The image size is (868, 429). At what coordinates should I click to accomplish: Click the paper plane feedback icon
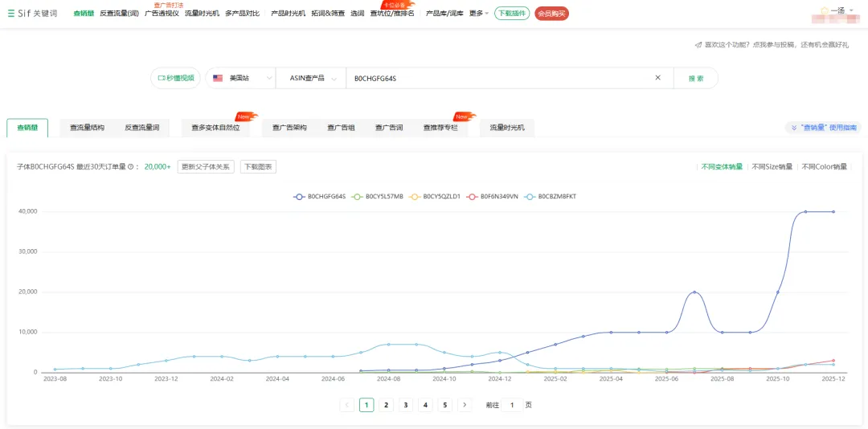(x=698, y=45)
